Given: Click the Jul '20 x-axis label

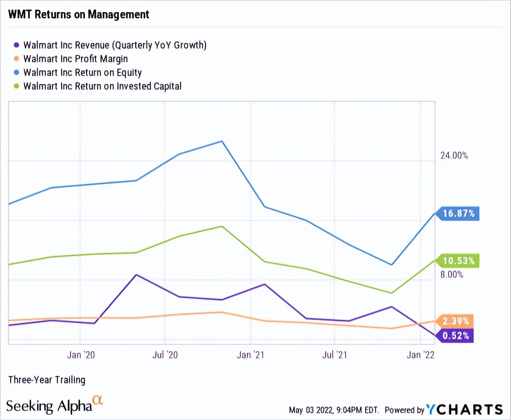Looking at the screenshot, I should (x=165, y=355).
